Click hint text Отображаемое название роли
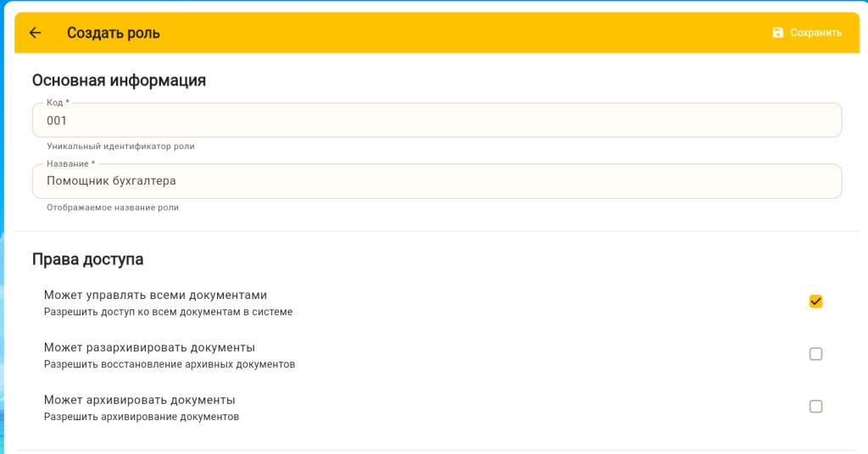Screen dimensions: 868x454 pos(113,208)
